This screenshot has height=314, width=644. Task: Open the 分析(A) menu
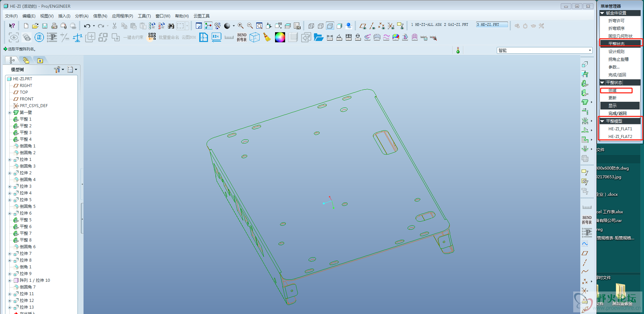pos(82,16)
